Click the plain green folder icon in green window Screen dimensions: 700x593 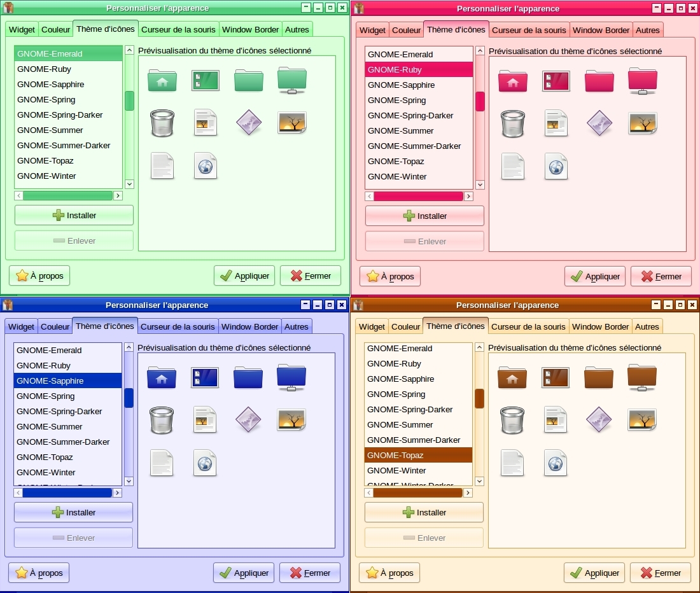tap(249, 80)
